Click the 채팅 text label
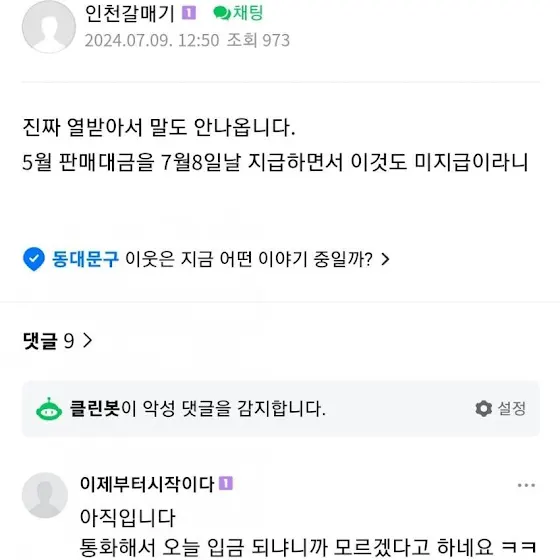Screen dimensions: 560x560 (248, 14)
